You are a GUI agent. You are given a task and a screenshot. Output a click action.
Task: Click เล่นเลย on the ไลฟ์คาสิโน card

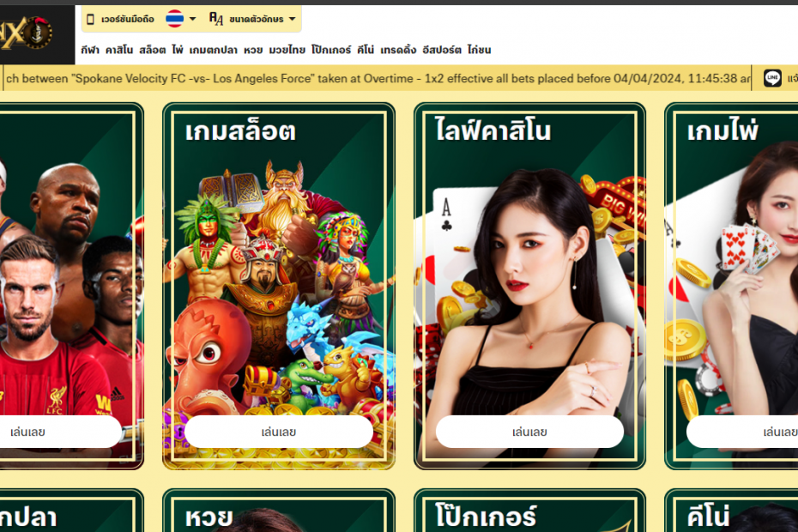pos(529,432)
